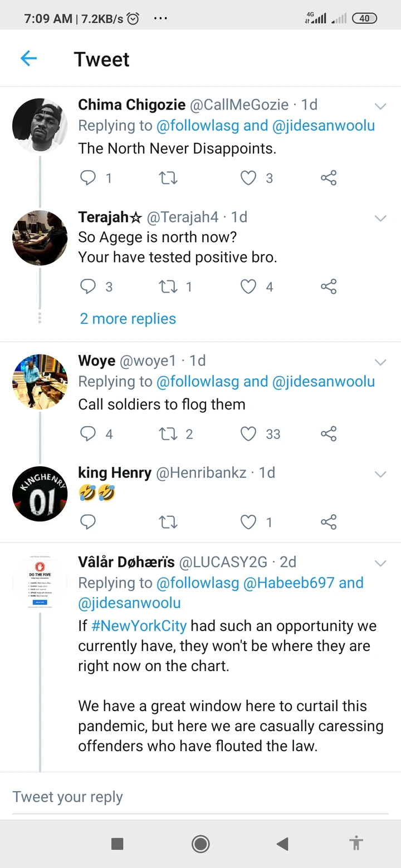
Task: Open the options chevron on Chima Chigozie's tweet
Action: click(380, 106)
